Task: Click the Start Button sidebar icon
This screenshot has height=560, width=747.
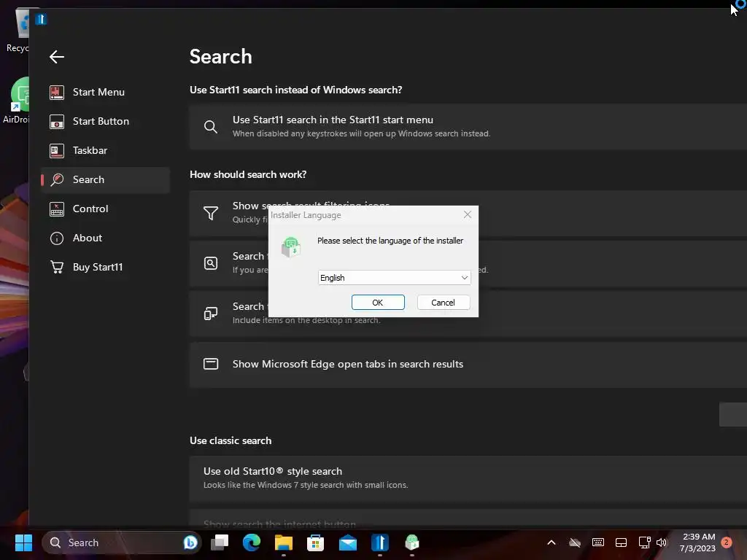Action: tap(57, 122)
